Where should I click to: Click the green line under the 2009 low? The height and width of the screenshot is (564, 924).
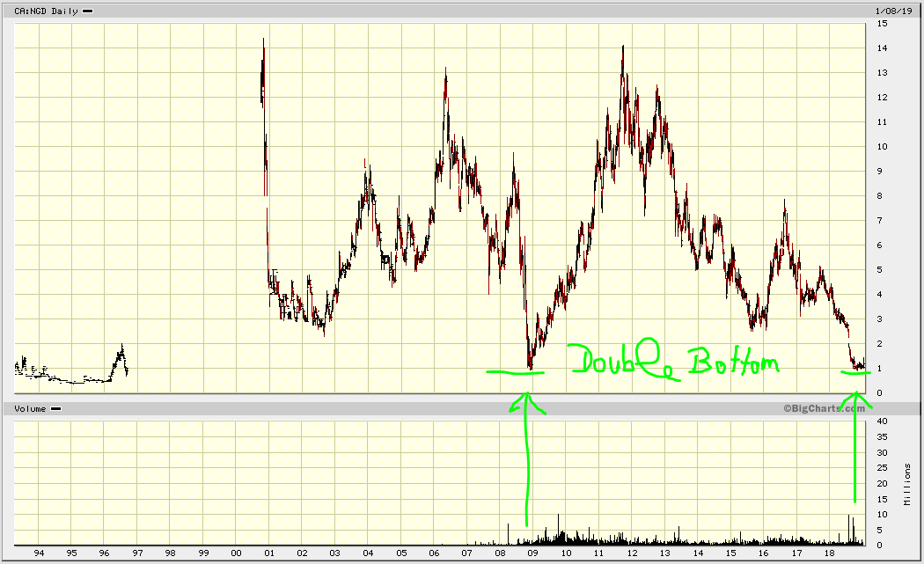tap(516, 372)
